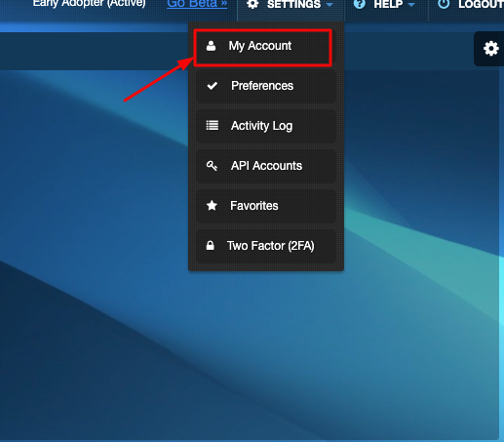Screen dimensions: 504x442
Task: Click the list icon beside Activity Log
Action: tap(213, 126)
